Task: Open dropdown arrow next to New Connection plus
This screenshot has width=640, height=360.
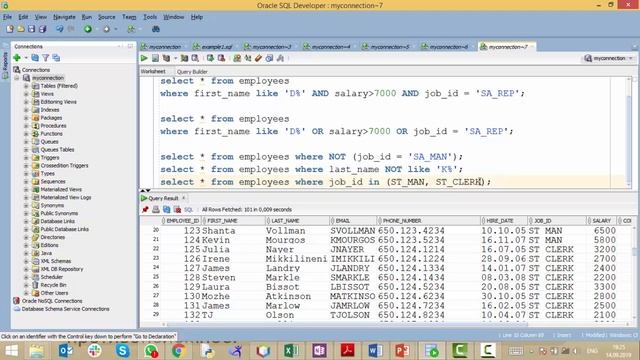Action: pyautogui.click(x=25, y=58)
